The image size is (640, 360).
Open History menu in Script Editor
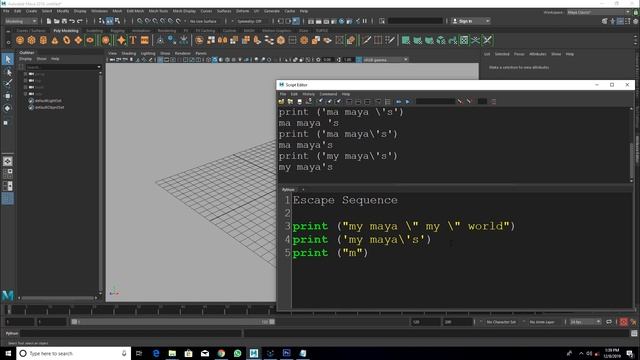tap(308, 94)
